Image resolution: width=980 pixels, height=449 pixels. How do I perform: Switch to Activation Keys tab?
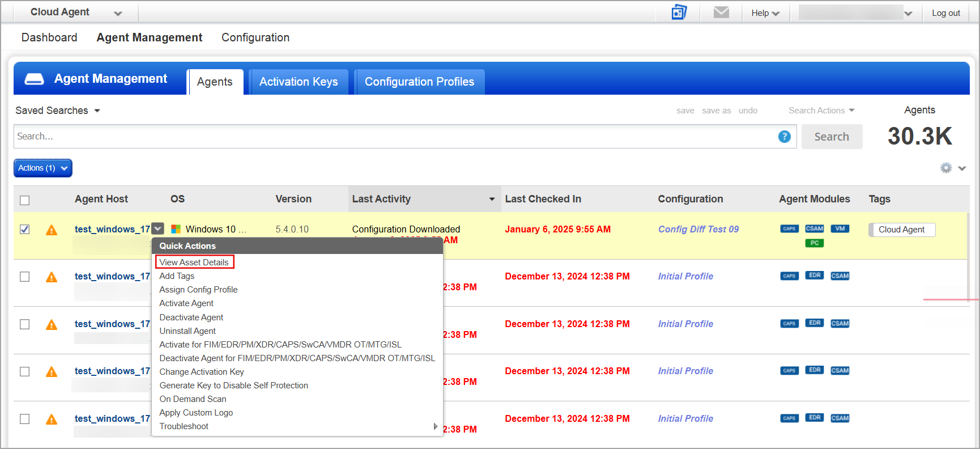299,82
